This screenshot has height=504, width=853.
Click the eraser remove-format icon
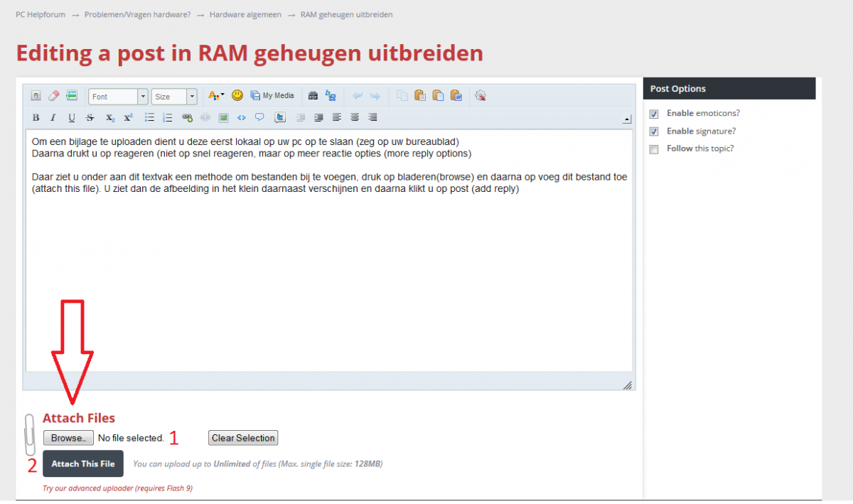pos(54,95)
